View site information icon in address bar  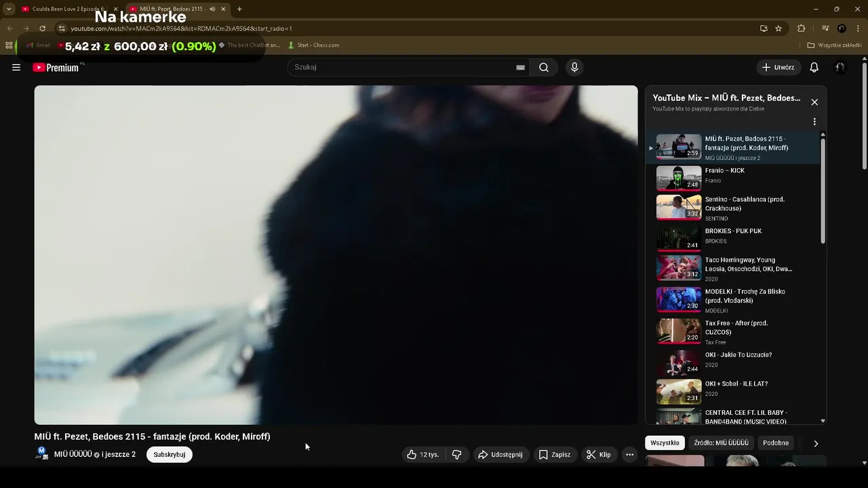(62, 28)
